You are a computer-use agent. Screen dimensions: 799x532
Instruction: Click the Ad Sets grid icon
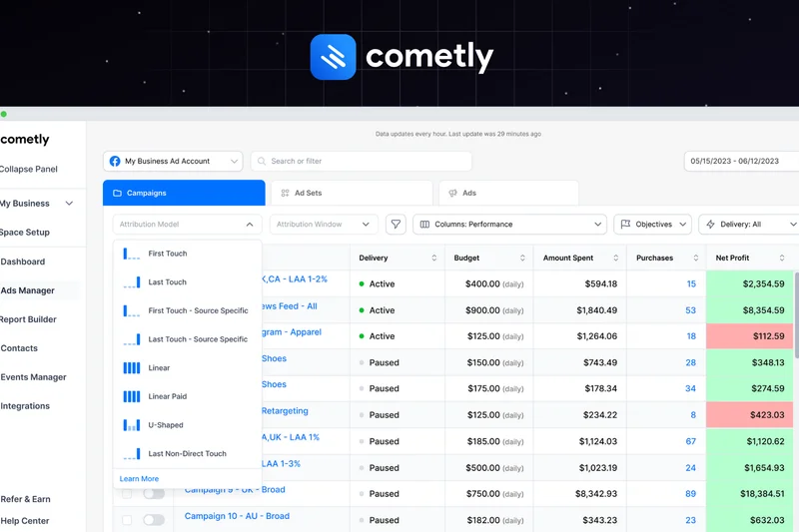286,193
